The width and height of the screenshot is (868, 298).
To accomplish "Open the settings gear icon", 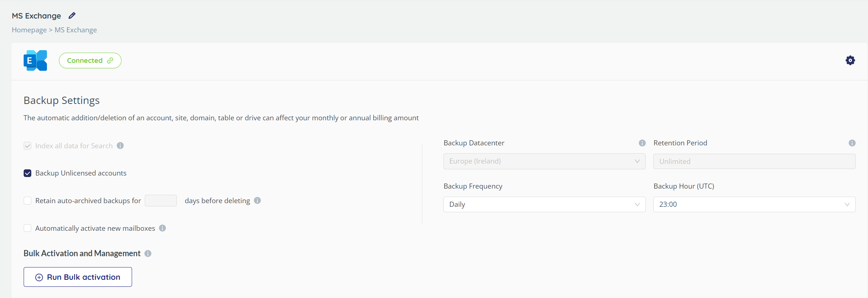I will [850, 60].
